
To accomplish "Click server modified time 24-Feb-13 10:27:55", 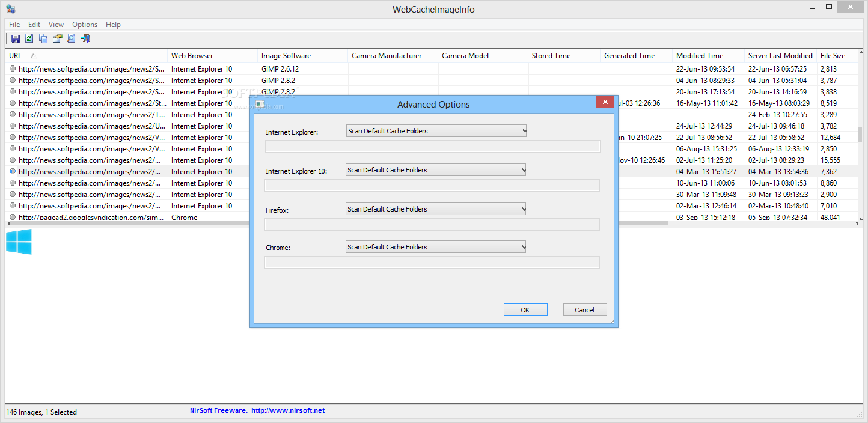I will [777, 115].
